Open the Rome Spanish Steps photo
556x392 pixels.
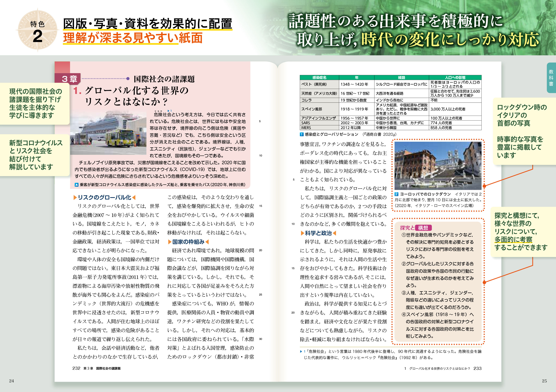coord(438,166)
